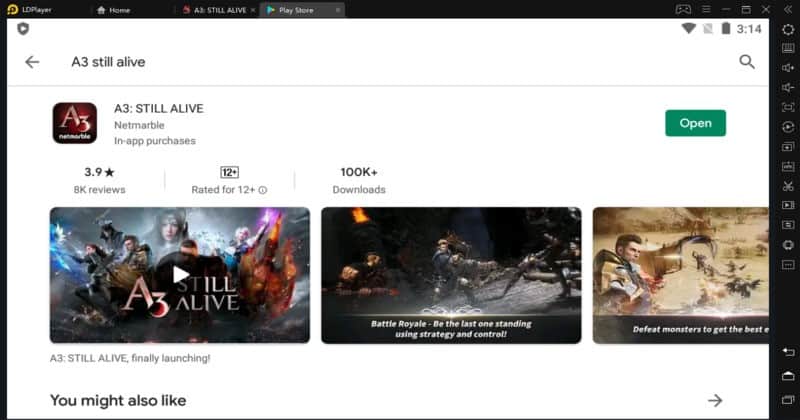This screenshot has height=420, width=800.
Task: Click the 100K+ Downloads text
Action: pos(359,180)
